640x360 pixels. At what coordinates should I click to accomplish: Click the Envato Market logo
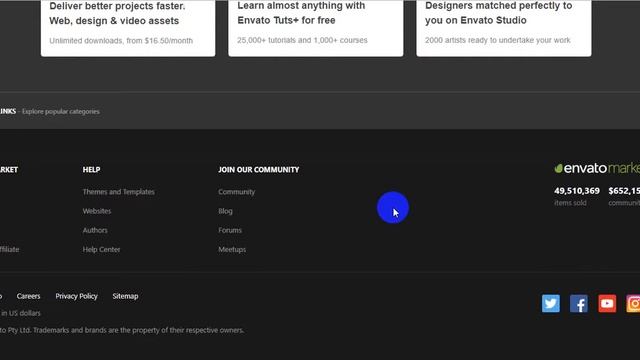pos(597,168)
